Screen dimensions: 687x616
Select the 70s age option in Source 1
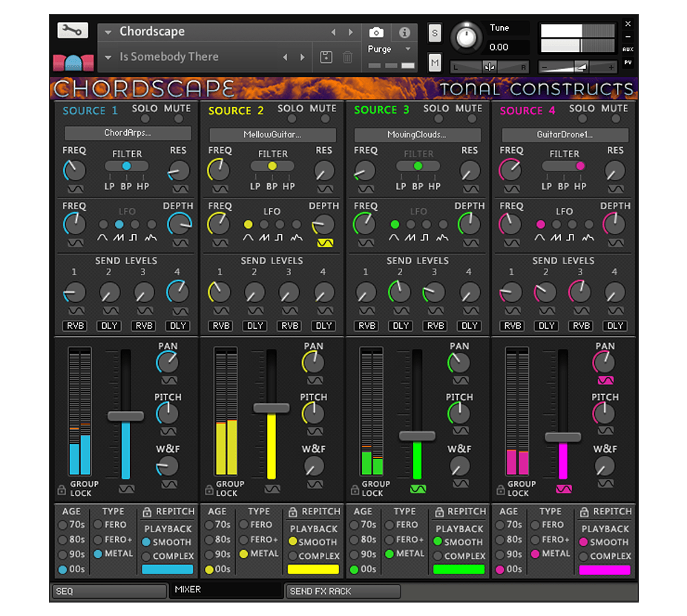coord(63,525)
